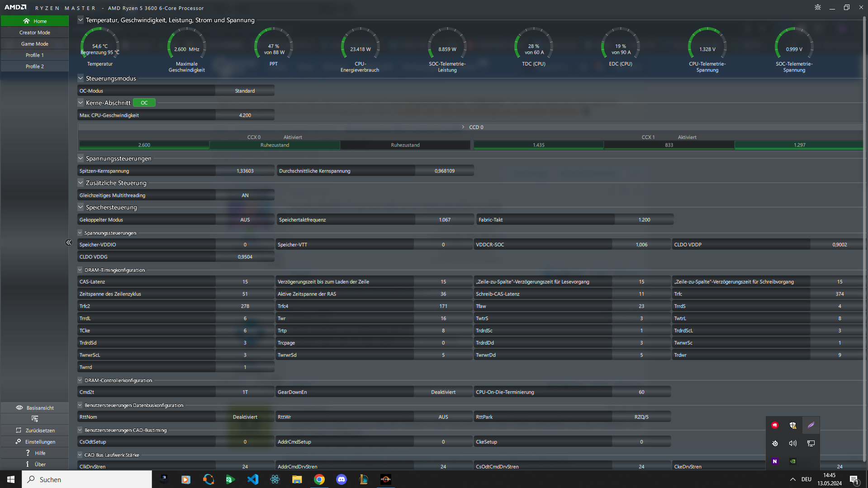
Task: Open Discord from the taskbar
Action: [341, 479]
